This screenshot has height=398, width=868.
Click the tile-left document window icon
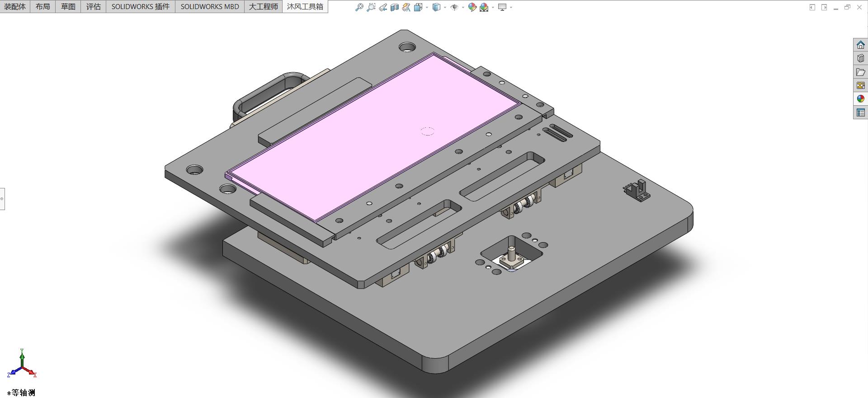(812, 7)
